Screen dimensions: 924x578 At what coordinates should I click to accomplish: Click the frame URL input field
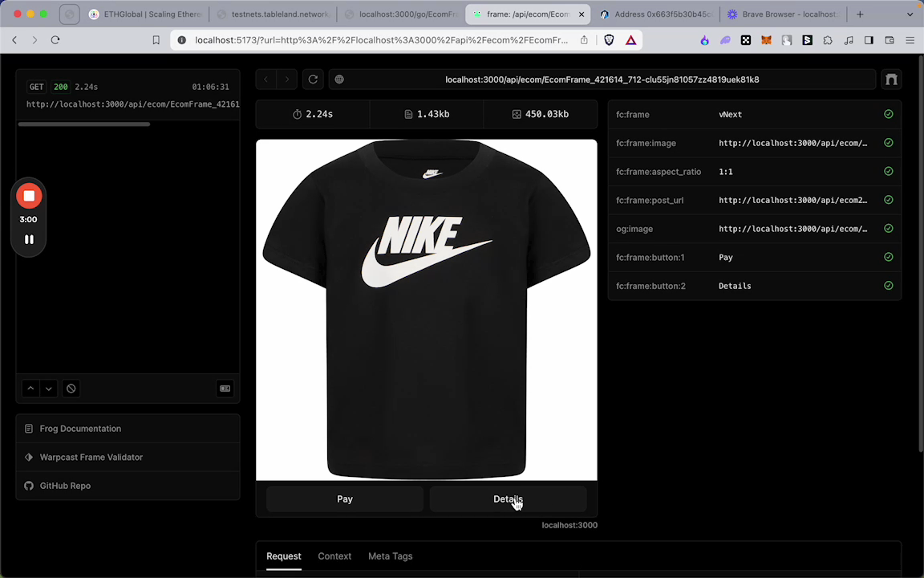(x=602, y=79)
